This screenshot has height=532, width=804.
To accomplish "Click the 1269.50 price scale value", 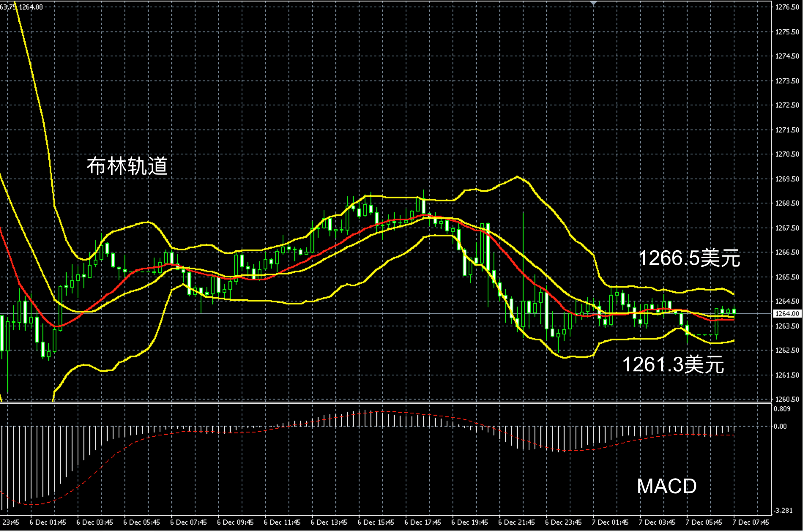I will (787, 179).
